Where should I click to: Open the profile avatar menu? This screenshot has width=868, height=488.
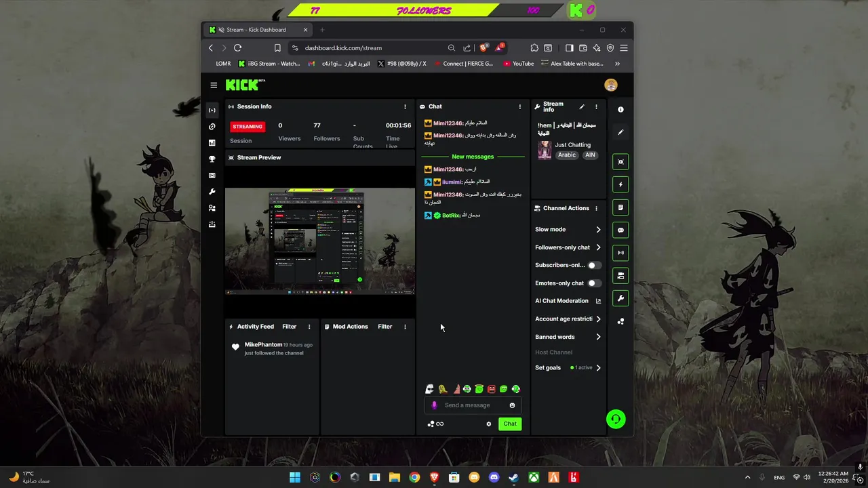[x=611, y=85]
